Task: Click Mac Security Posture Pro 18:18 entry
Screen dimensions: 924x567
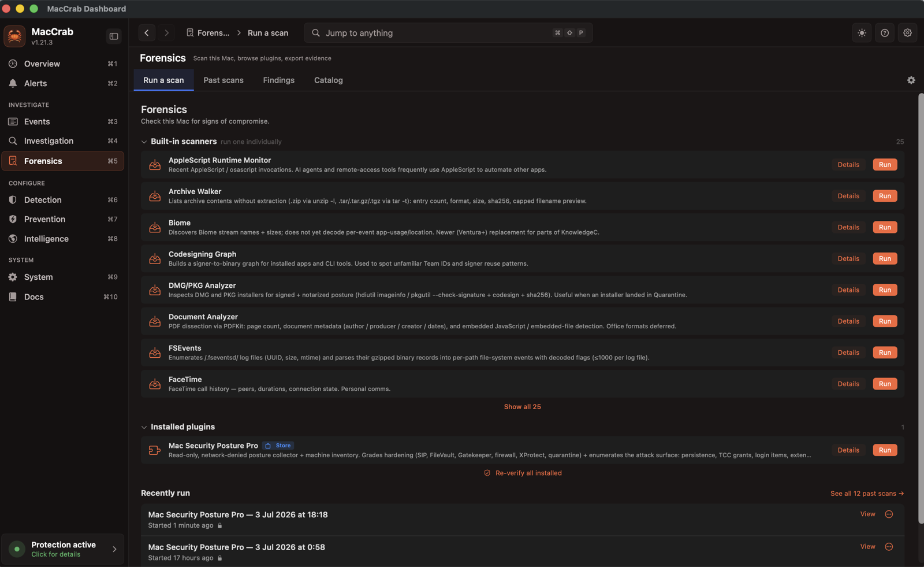Action: pyautogui.click(x=523, y=520)
